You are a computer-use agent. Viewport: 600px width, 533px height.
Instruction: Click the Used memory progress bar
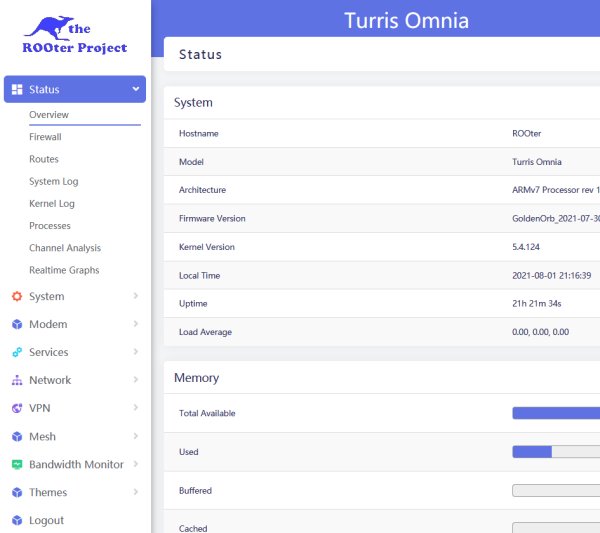(556, 452)
